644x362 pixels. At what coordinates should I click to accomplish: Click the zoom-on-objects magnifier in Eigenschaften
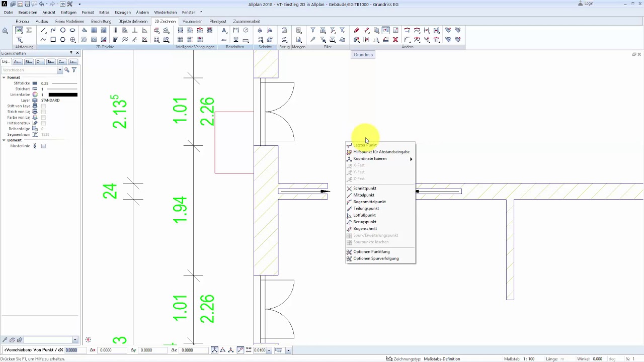click(x=67, y=70)
